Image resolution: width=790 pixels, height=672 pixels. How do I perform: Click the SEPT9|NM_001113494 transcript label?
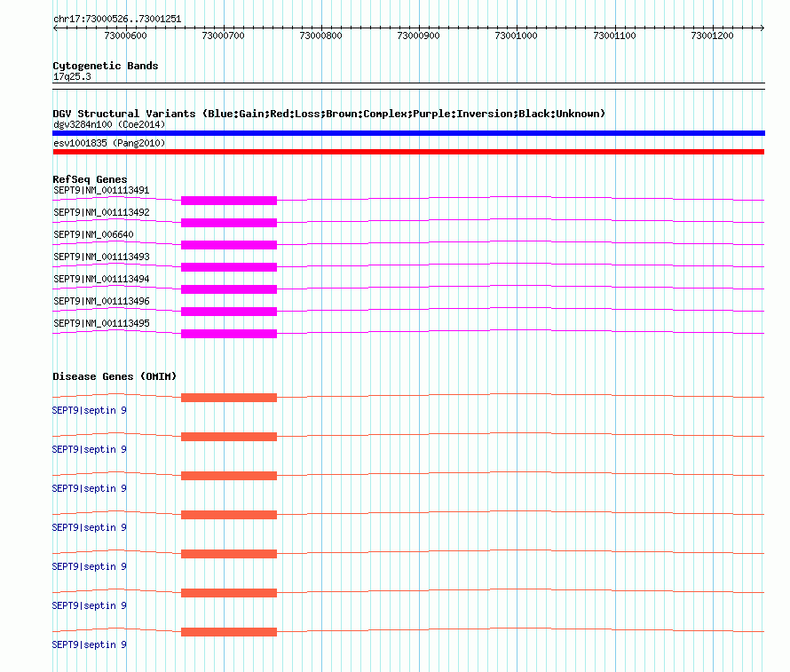pos(101,279)
